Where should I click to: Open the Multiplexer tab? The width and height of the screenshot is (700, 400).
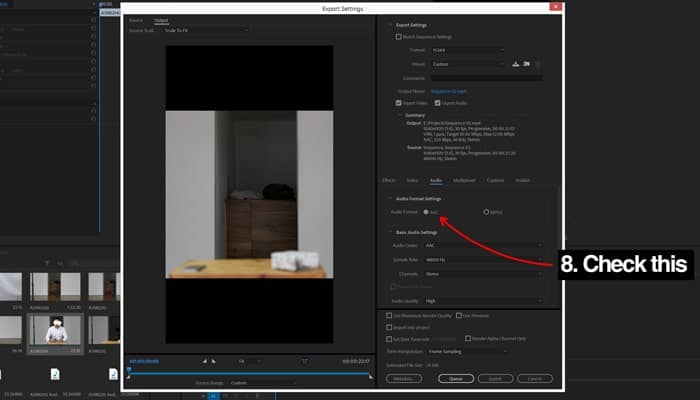464,180
